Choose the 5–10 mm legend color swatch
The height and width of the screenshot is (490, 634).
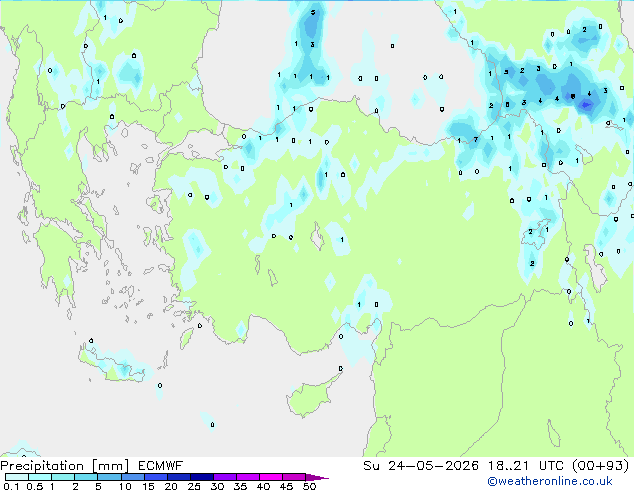pos(109,477)
